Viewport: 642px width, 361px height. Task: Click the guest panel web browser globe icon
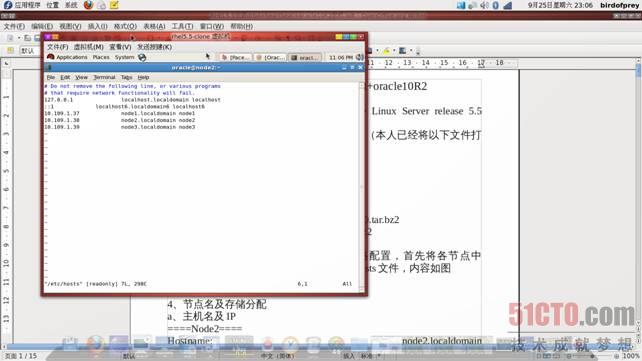(x=142, y=57)
